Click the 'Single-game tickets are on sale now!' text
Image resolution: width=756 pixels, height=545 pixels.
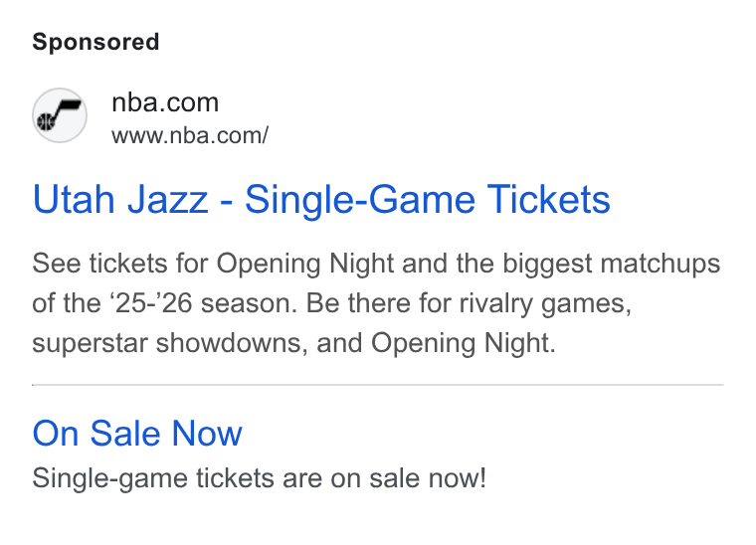[259, 478]
